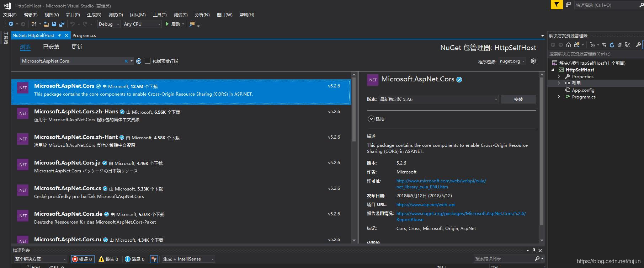
Task: Refresh NuGet search results
Action: (x=139, y=61)
